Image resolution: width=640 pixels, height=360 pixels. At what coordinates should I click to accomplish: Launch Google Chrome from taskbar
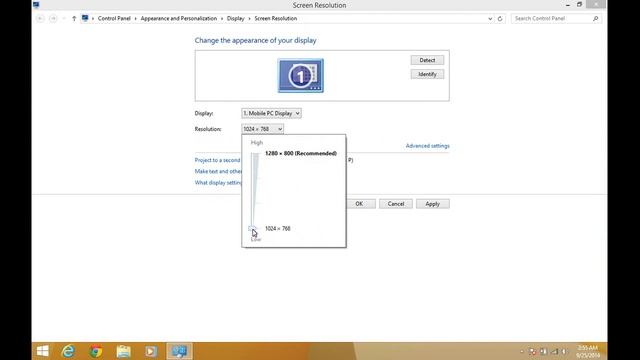pos(96,351)
